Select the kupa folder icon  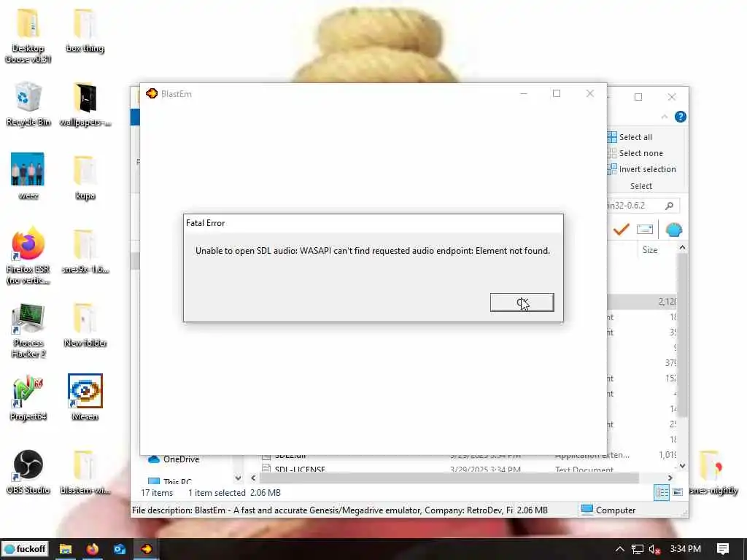(x=85, y=178)
